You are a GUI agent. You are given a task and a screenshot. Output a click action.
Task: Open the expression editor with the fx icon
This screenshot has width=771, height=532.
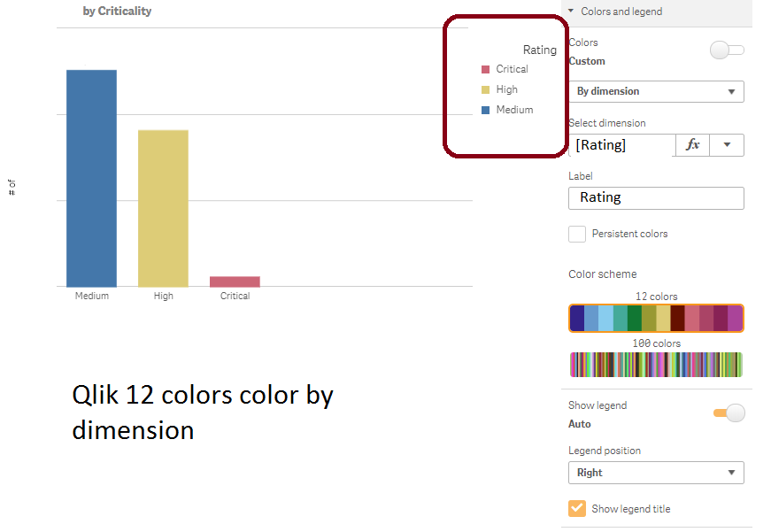(692, 144)
